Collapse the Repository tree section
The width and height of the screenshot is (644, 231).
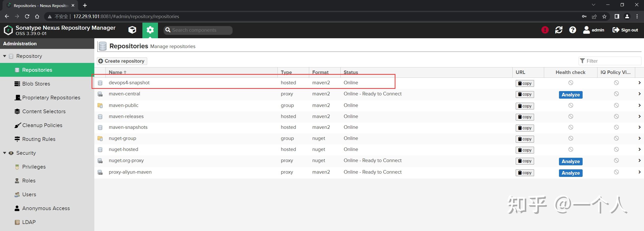click(x=5, y=56)
